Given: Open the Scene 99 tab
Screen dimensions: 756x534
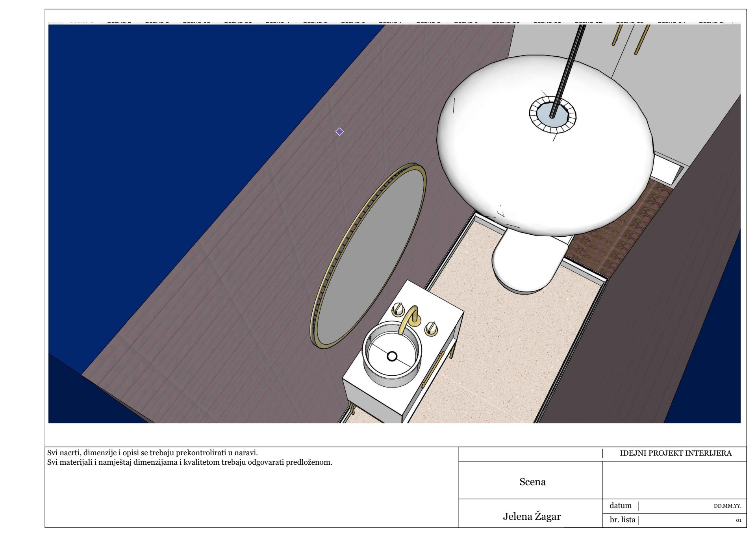Looking at the screenshot, I should pyautogui.click(x=196, y=22).
